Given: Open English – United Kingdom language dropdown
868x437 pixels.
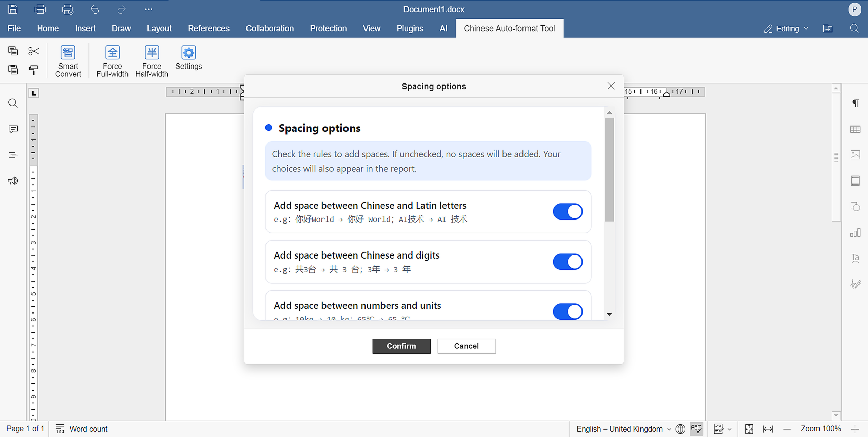Looking at the screenshot, I should (x=624, y=429).
